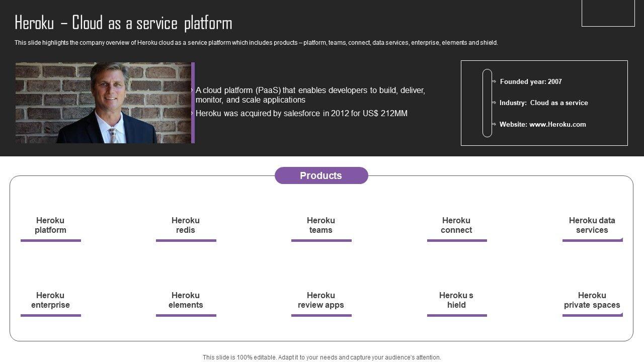Viewport: 644px width, 362px height.
Task: Click the arrow bullet beside Industry
Action: pyautogui.click(x=494, y=103)
